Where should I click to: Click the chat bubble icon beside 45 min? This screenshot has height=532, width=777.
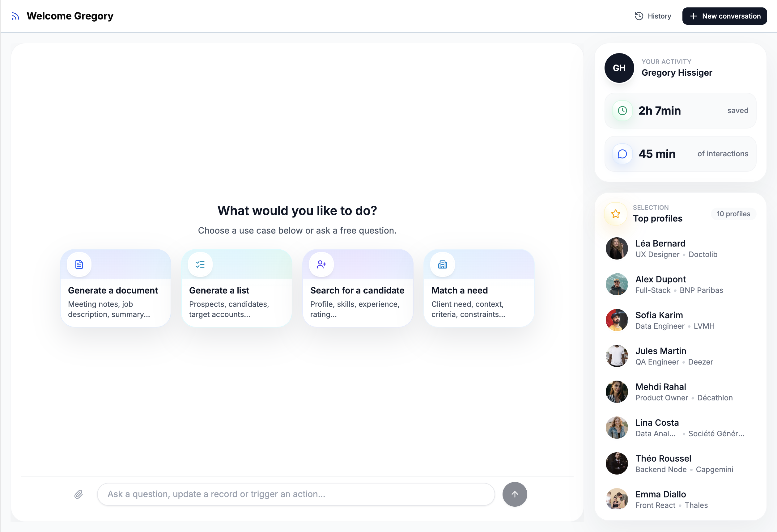pyautogui.click(x=622, y=154)
